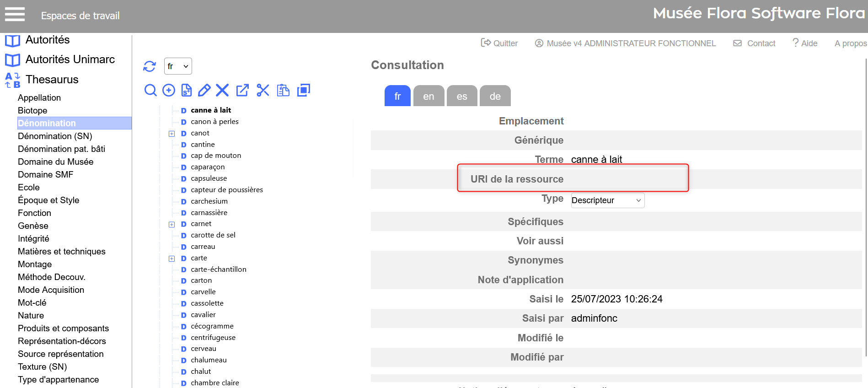
Task: Open the search magnifier tool
Action: click(x=150, y=90)
